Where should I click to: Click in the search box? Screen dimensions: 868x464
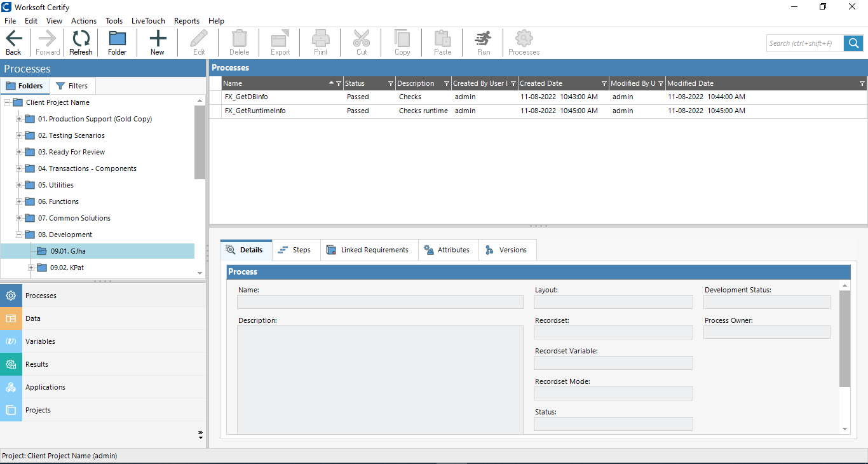point(805,43)
